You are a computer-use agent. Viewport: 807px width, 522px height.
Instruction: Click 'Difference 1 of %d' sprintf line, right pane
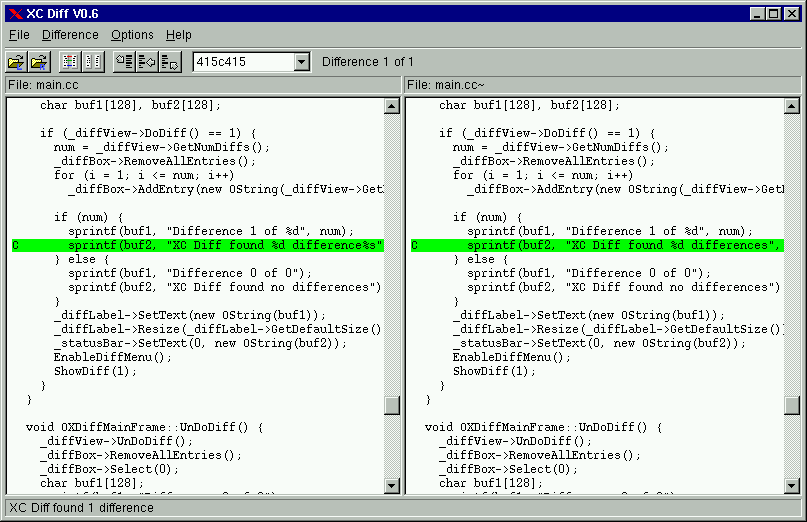[610, 231]
